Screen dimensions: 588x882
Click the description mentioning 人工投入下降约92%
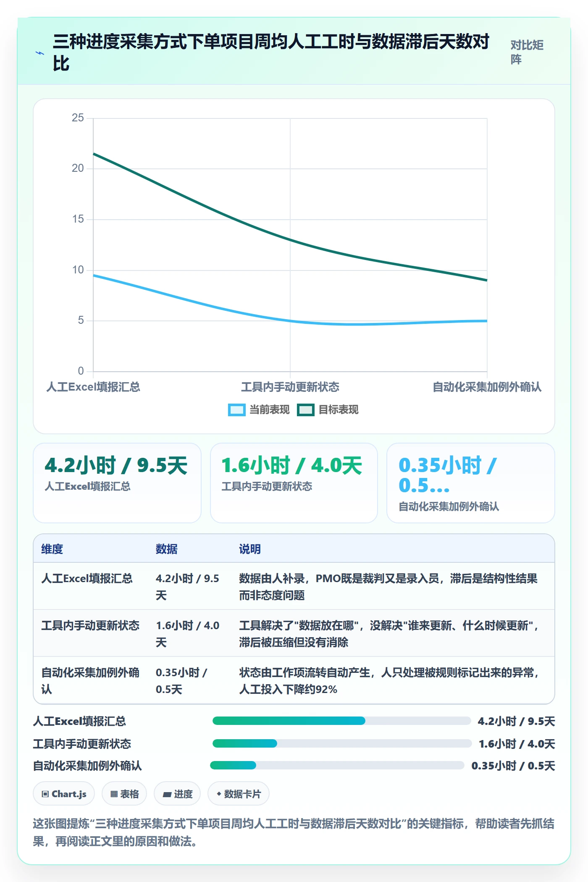(389, 681)
